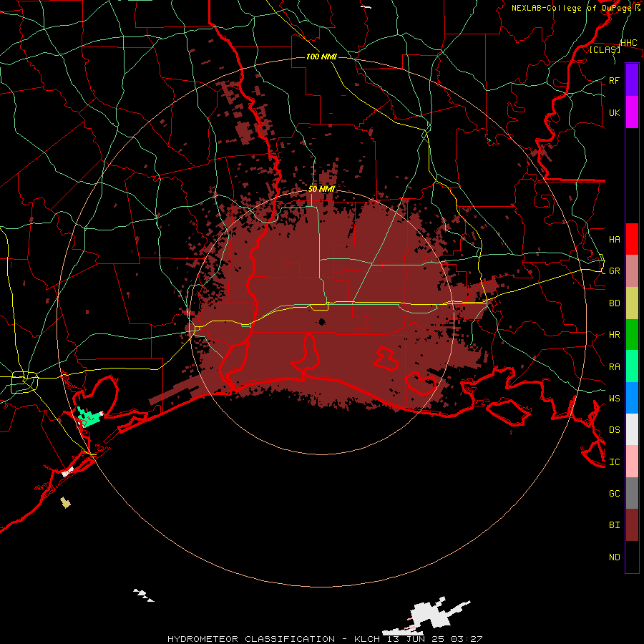Click the 100 NMI range ring label

click(x=321, y=57)
